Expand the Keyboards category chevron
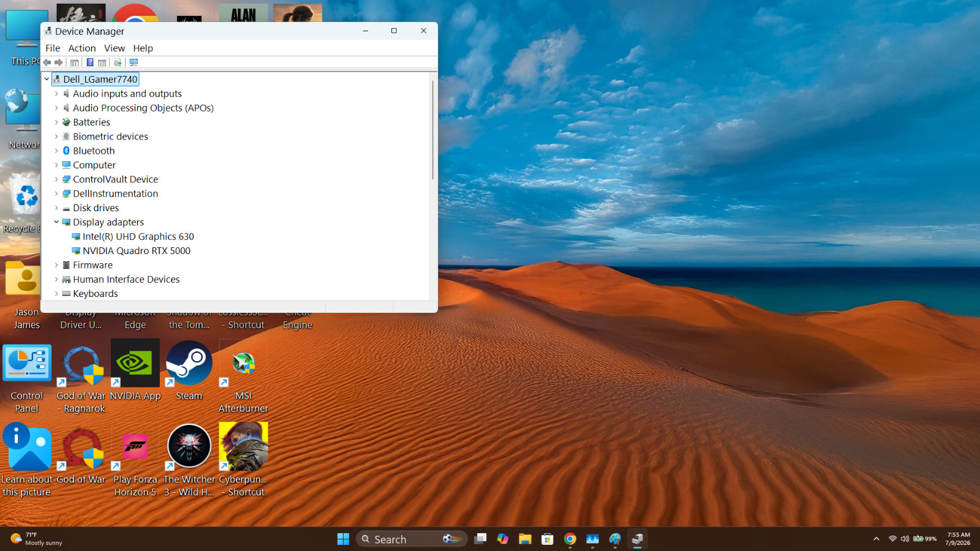Viewport: 980px width, 551px height. pyautogui.click(x=56, y=294)
